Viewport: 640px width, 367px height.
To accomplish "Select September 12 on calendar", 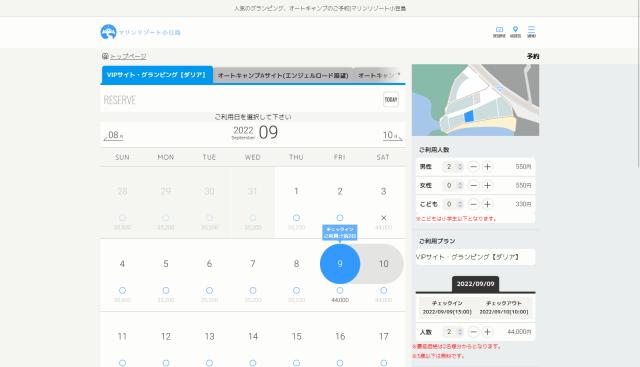I will [166, 340].
